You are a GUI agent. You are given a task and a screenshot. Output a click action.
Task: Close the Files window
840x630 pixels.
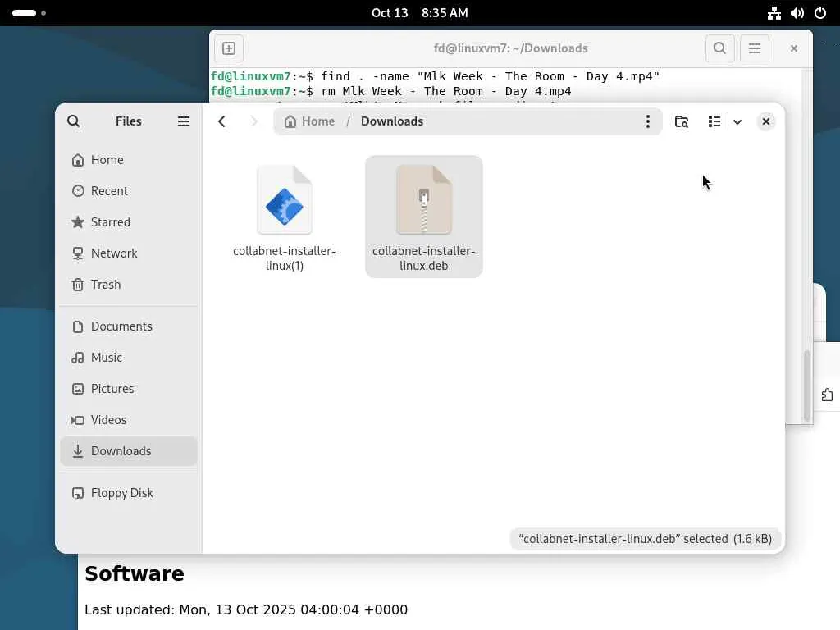pyautogui.click(x=766, y=121)
